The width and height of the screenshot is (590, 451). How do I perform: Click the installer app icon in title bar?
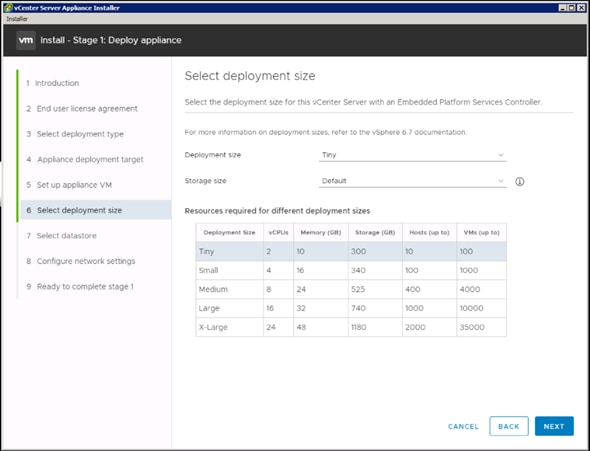8,8
